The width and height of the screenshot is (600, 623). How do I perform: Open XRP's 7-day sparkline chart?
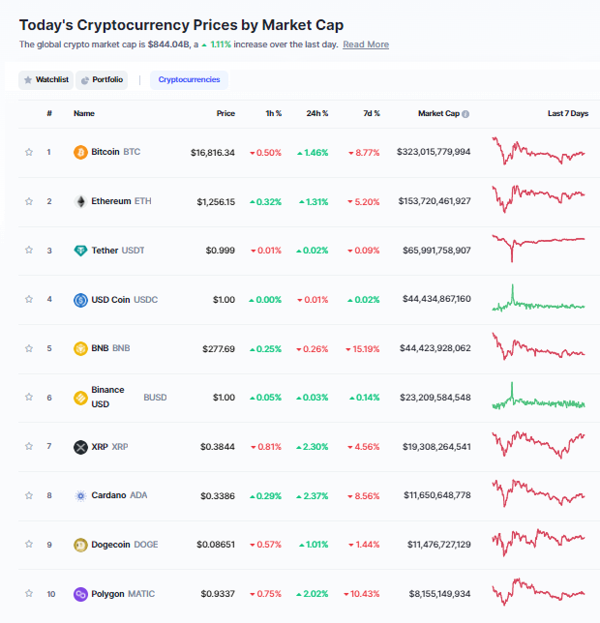538,444
